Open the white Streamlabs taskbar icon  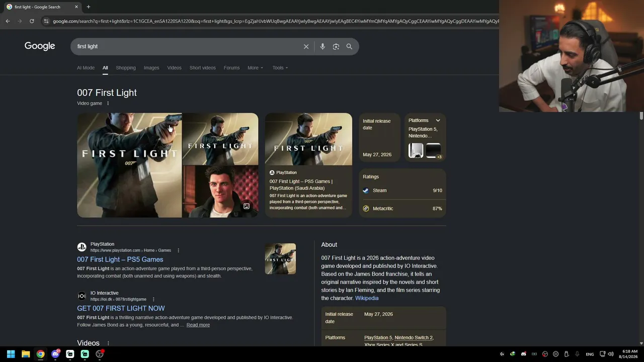point(70,354)
